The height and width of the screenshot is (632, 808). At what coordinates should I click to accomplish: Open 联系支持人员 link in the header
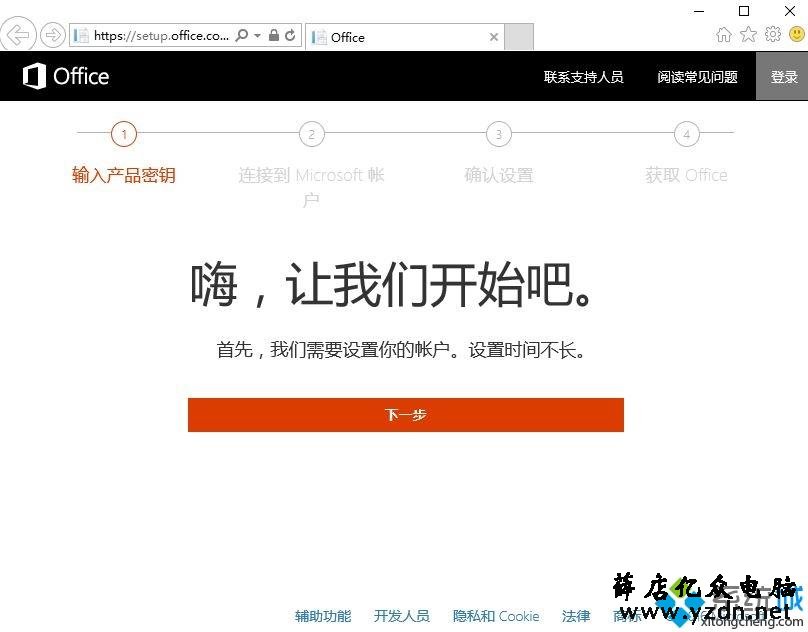(583, 77)
